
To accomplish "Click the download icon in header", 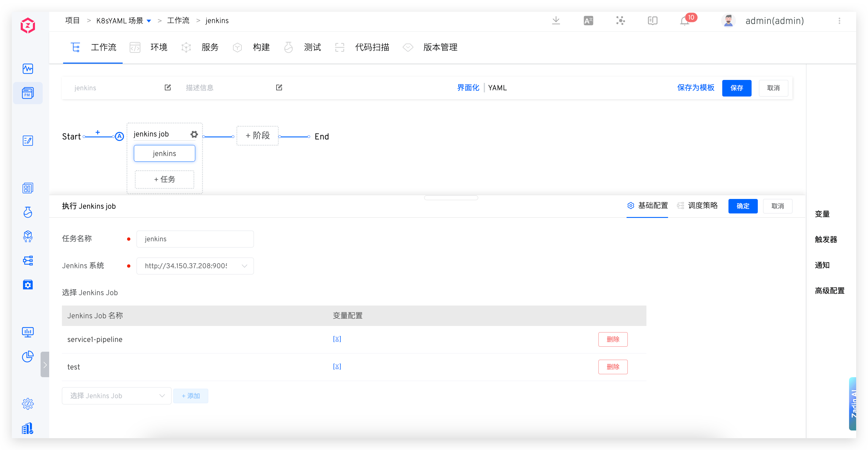I will point(556,20).
